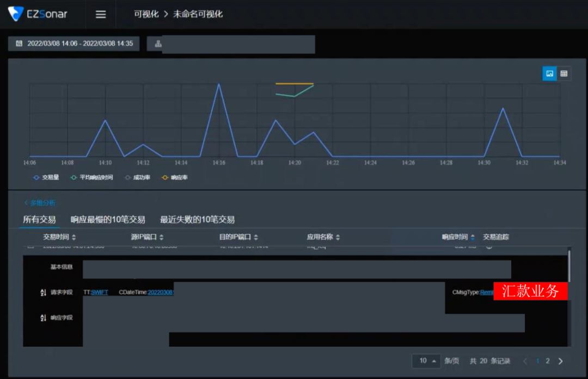The image size is (588, 379).
Task: Open the hamburger navigation menu
Action: [100, 15]
